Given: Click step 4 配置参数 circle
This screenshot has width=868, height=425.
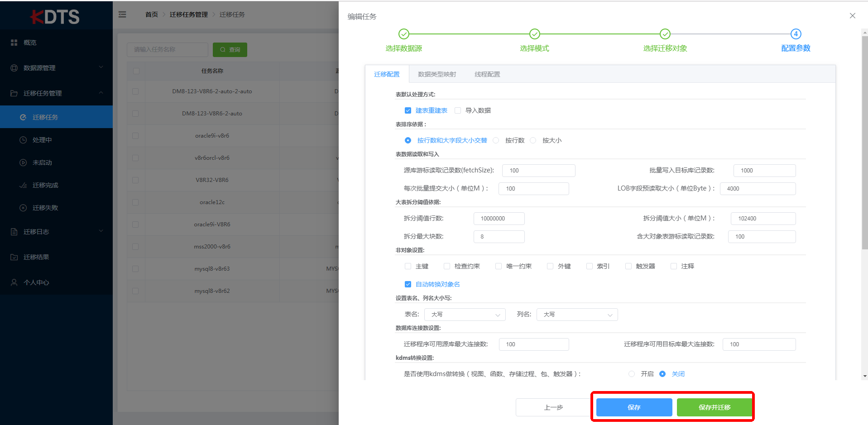Looking at the screenshot, I should [x=796, y=34].
